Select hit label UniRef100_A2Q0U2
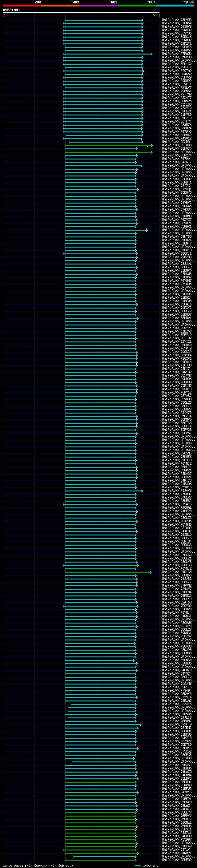The image size is (197, 868). (177, 179)
